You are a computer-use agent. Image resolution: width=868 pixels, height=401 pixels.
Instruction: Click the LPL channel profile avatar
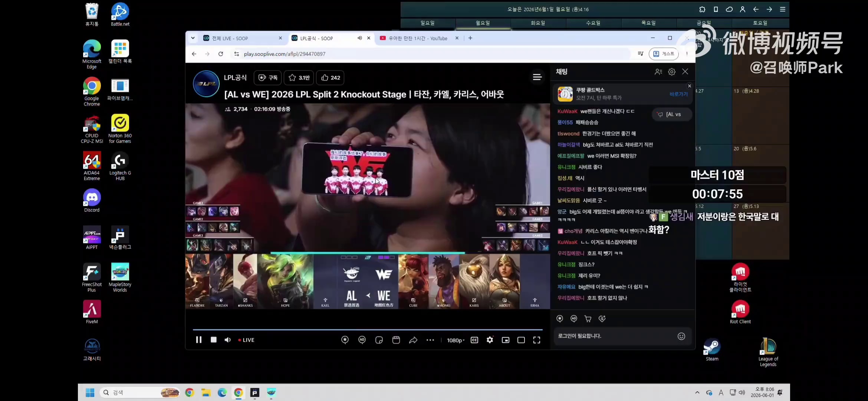(x=206, y=84)
